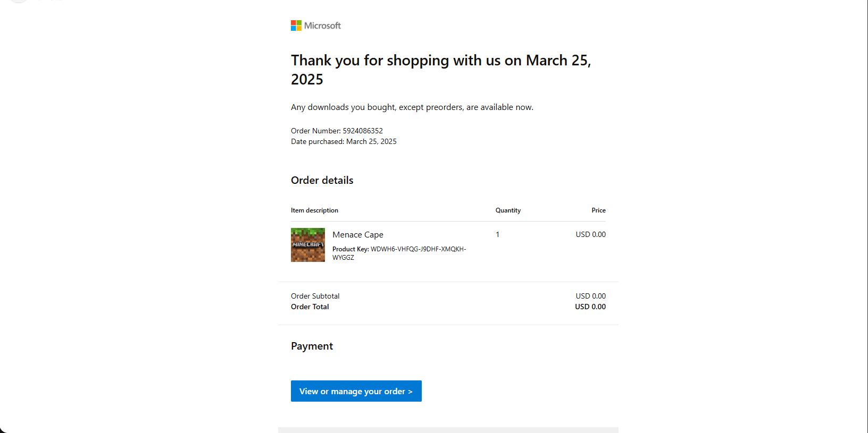Viewport: 868px width, 433px height.
Task: Click the Payment section heading
Action: [312, 346]
